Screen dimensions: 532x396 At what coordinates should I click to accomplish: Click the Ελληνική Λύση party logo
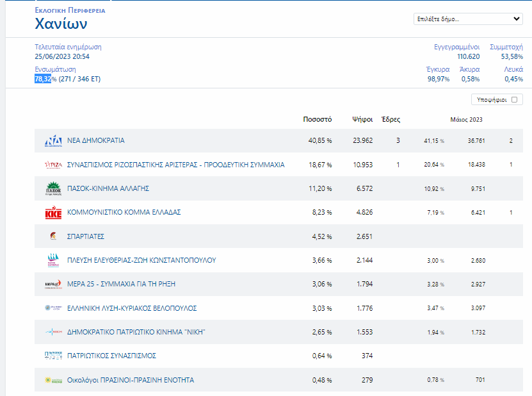pyautogui.click(x=53, y=308)
